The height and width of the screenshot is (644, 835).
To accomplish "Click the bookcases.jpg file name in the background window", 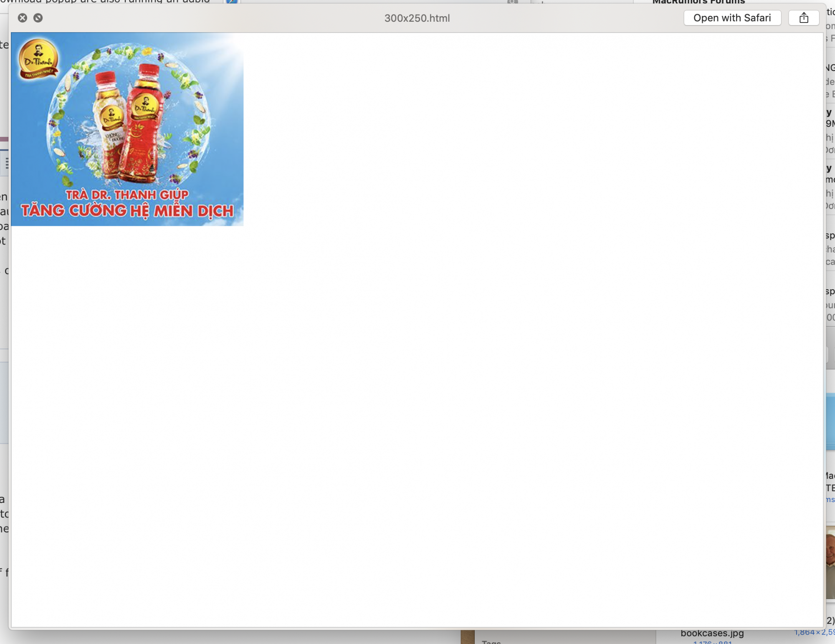I will point(712,633).
